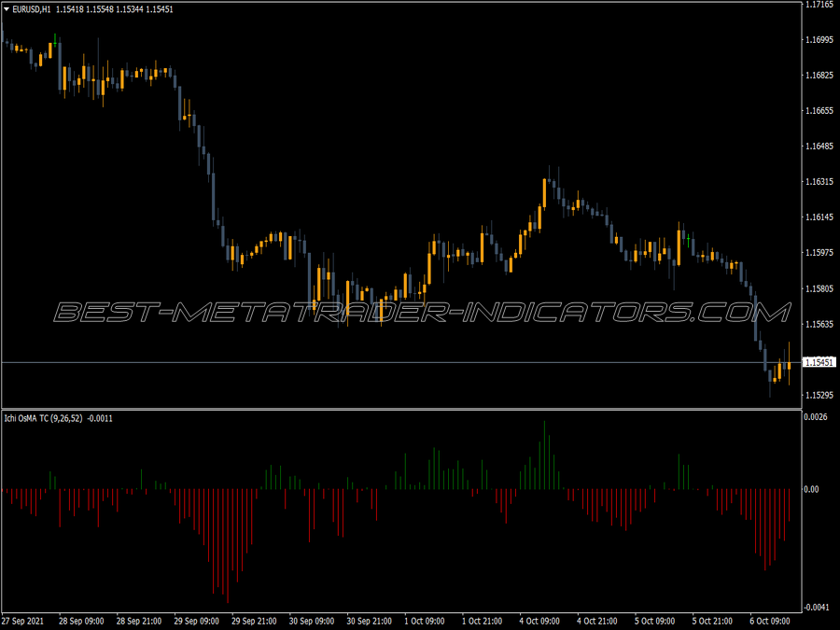Click the 29 Sep 09:00 time label
This screenshot has height=630, width=840.
197,621
